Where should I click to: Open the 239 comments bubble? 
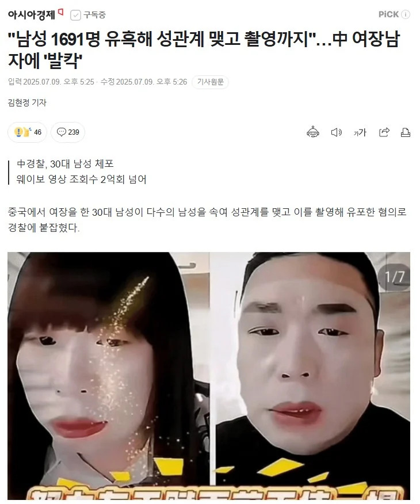tap(68, 132)
